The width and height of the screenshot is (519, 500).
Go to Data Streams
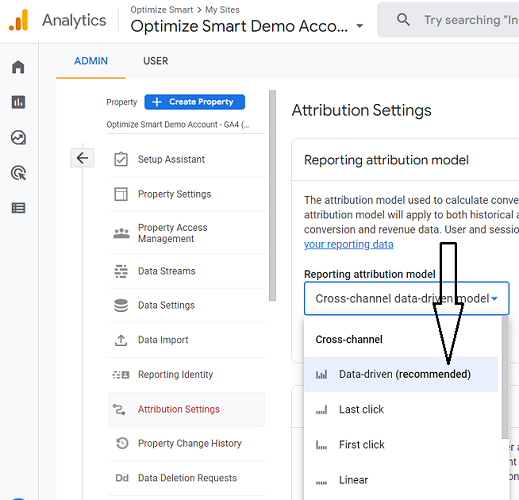coord(186,271)
